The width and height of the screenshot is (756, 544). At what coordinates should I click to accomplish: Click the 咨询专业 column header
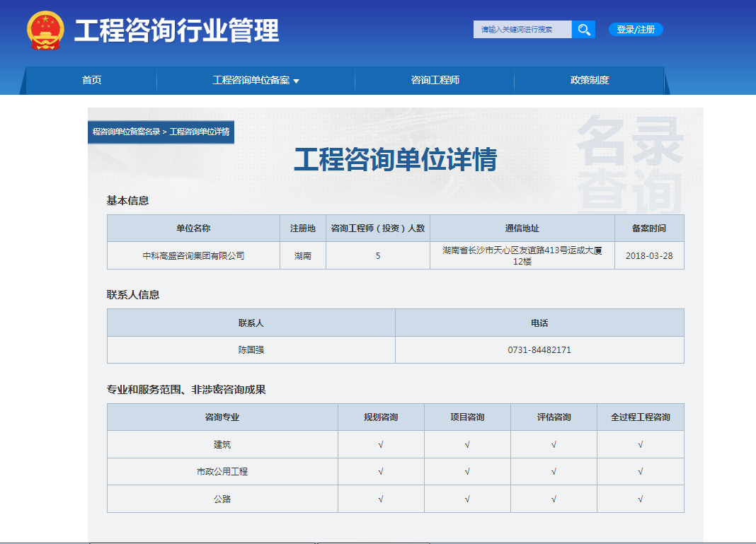222,417
